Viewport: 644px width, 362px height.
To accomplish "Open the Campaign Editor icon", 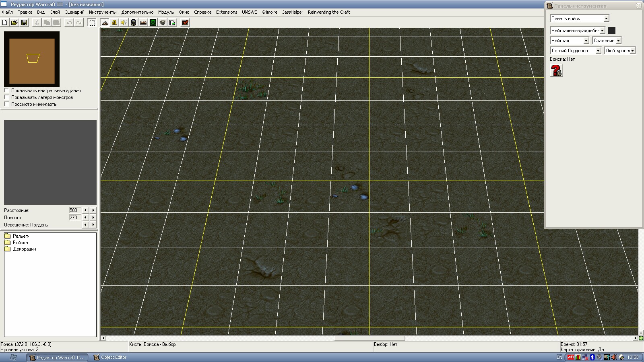I will 143,23.
